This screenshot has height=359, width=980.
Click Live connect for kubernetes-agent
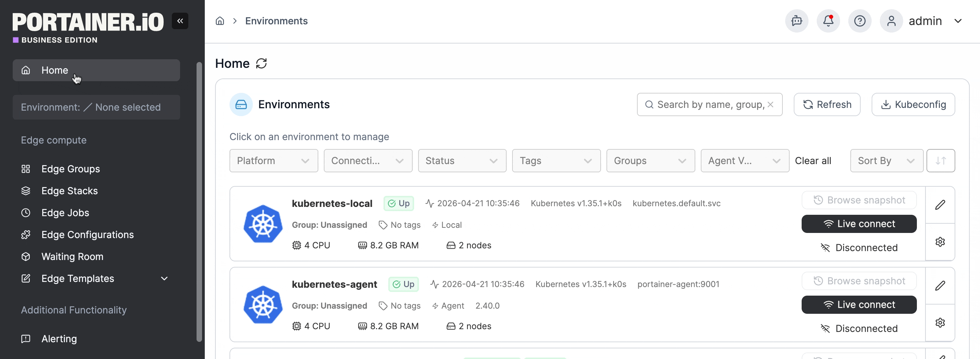pos(859,305)
